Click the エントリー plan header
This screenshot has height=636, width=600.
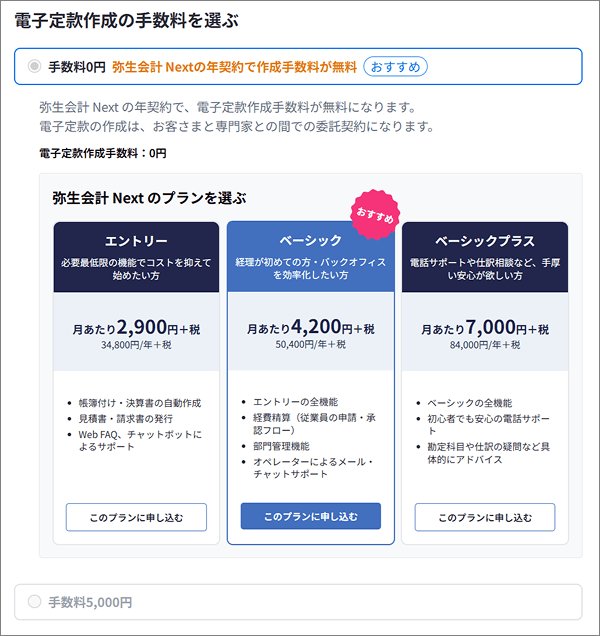tap(136, 241)
